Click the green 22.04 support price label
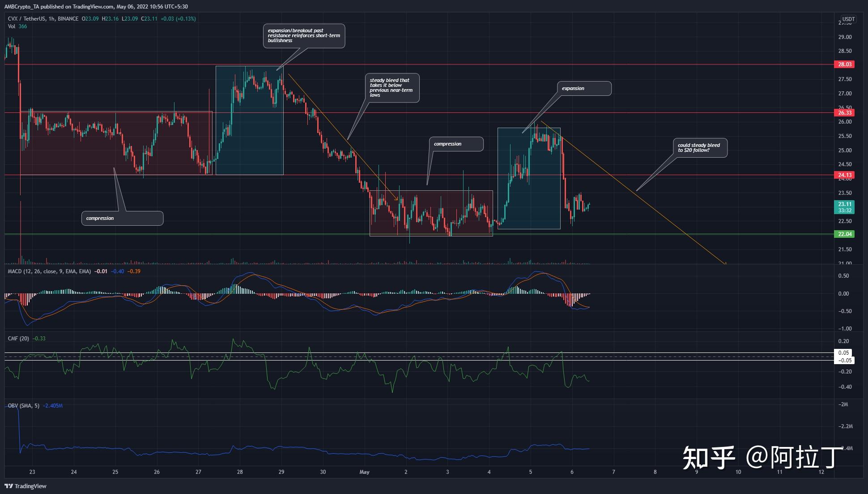Viewport: 868px width, 494px height. [844, 234]
